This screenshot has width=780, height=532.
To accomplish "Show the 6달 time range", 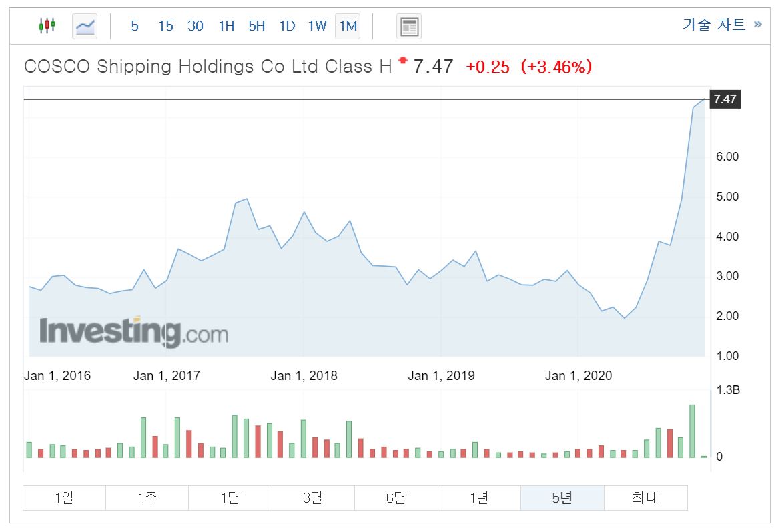I will tap(396, 498).
